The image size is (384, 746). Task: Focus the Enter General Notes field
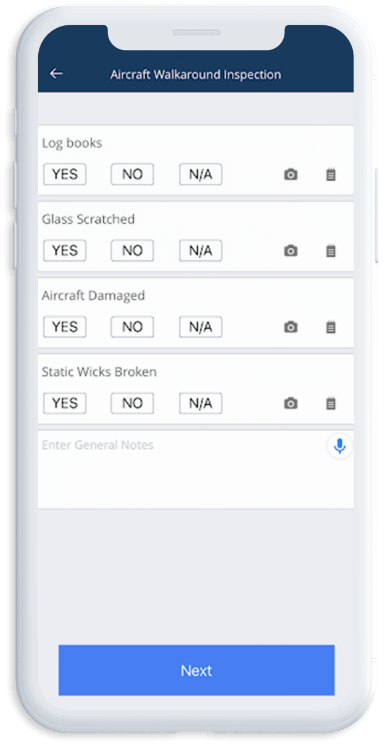click(x=196, y=470)
